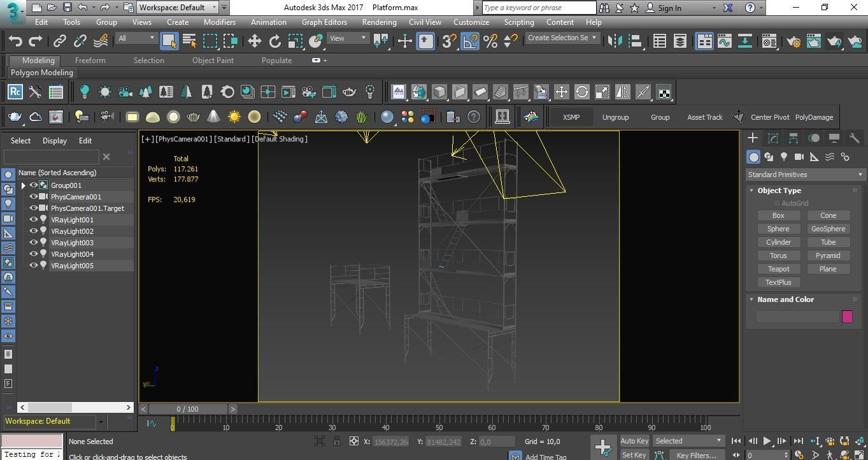The image size is (868, 460).
Task: Click the Center Pivot button
Action: pyautogui.click(x=770, y=117)
